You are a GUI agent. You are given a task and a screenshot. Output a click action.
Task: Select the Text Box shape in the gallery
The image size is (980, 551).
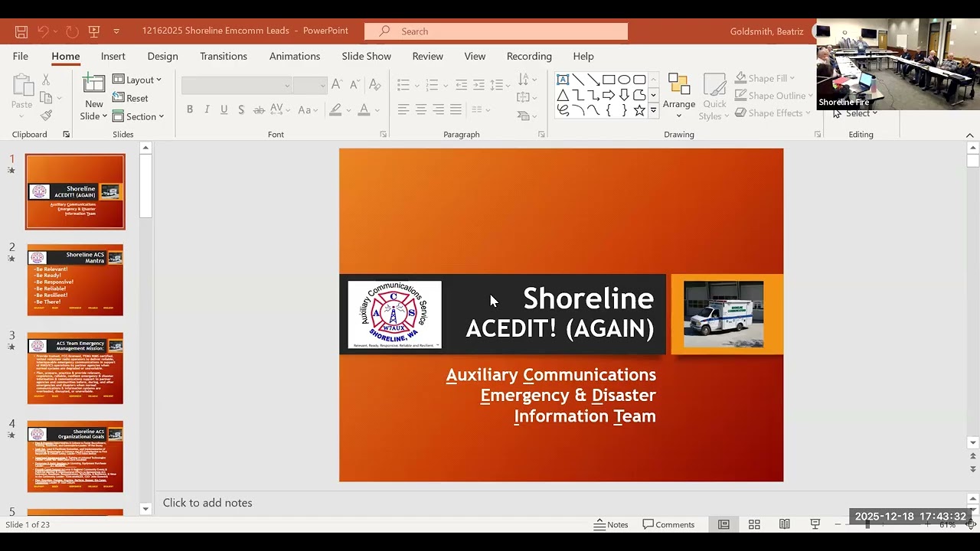coord(563,80)
